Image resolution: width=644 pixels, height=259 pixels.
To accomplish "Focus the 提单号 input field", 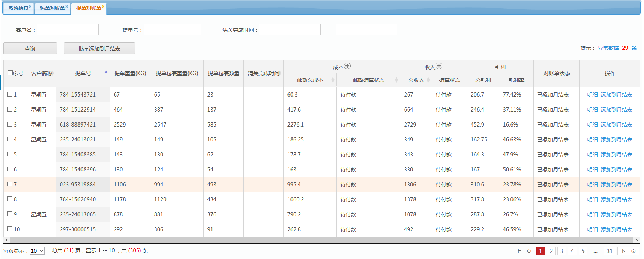I will coord(173,30).
